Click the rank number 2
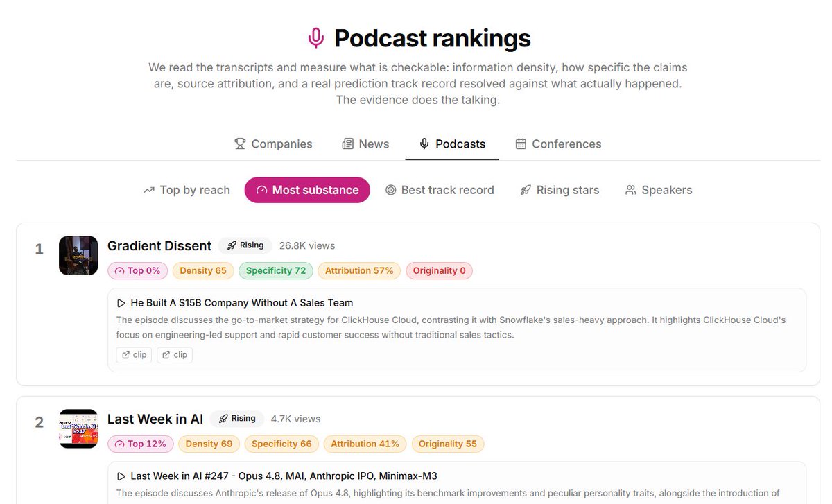The height and width of the screenshot is (504, 832). coord(40,422)
